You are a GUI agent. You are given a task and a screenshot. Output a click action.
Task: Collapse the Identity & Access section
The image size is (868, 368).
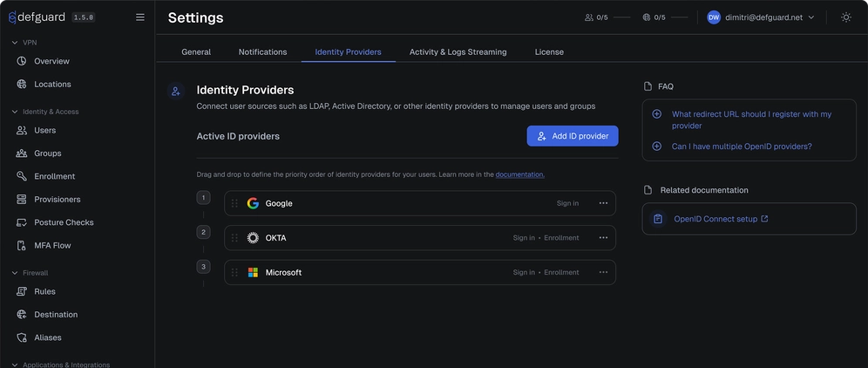tap(15, 112)
